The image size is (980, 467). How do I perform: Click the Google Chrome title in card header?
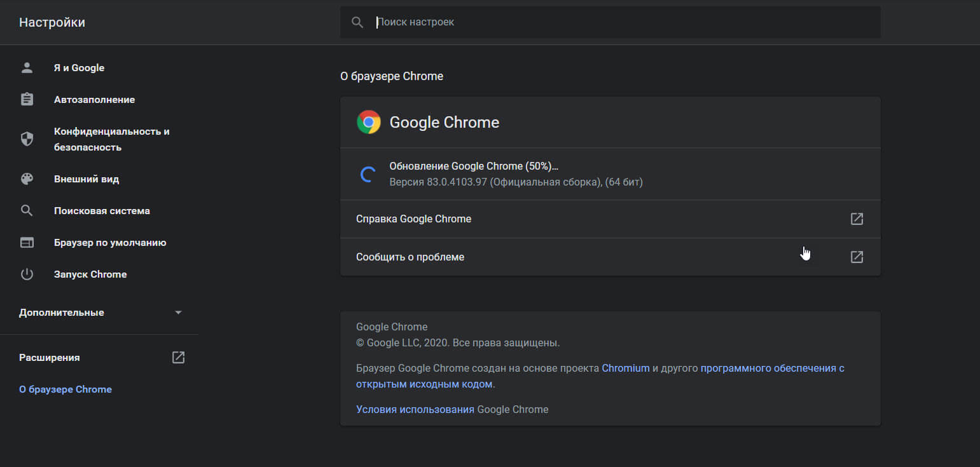click(x=445, y=123)
